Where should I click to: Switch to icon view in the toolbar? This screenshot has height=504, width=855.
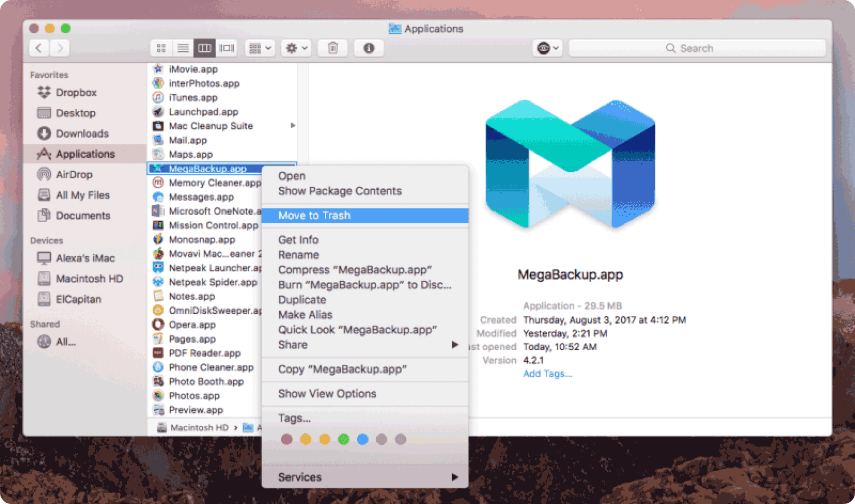coord(161,48)
